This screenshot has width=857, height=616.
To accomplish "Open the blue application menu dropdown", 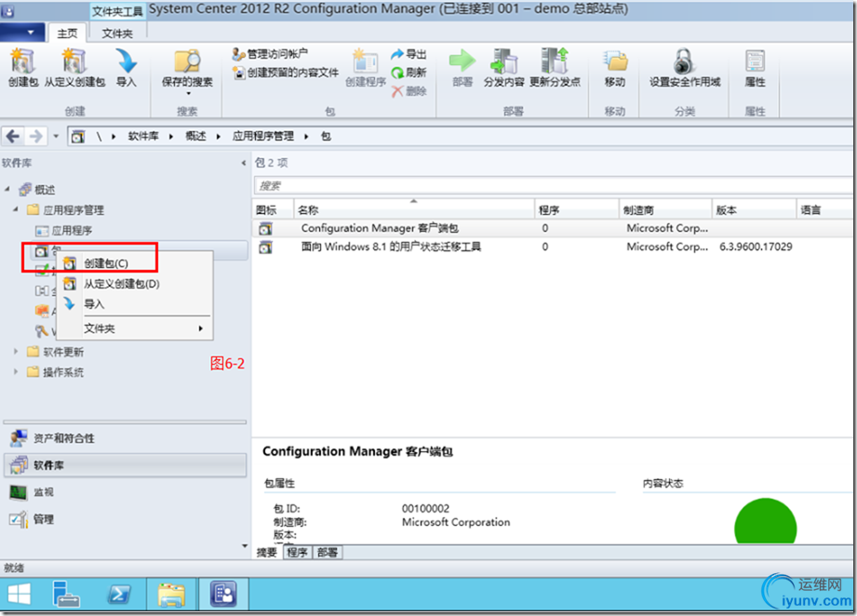I will (21, 33).
